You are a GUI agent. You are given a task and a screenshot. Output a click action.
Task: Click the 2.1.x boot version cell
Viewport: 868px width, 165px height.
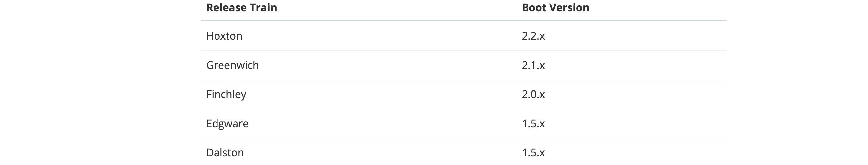533,65
